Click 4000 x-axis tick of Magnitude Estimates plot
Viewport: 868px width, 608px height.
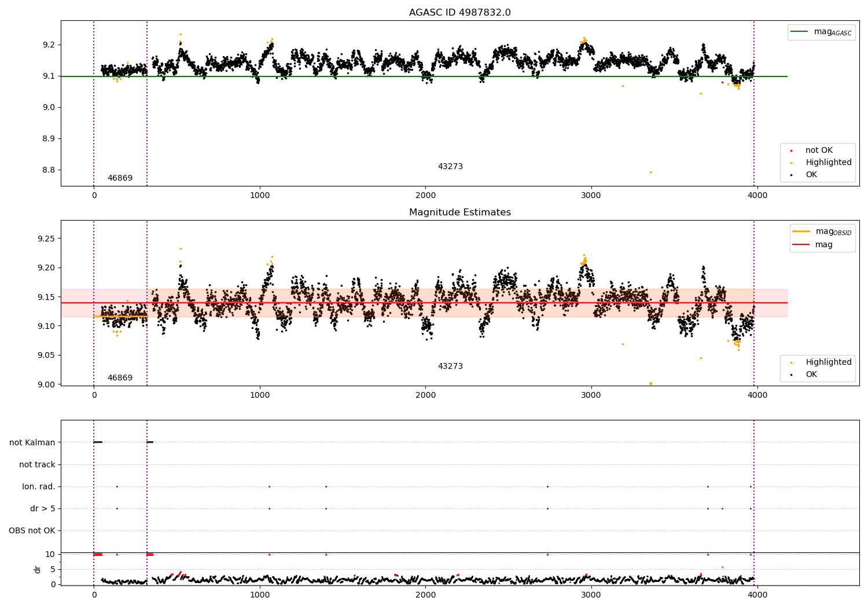757,395
